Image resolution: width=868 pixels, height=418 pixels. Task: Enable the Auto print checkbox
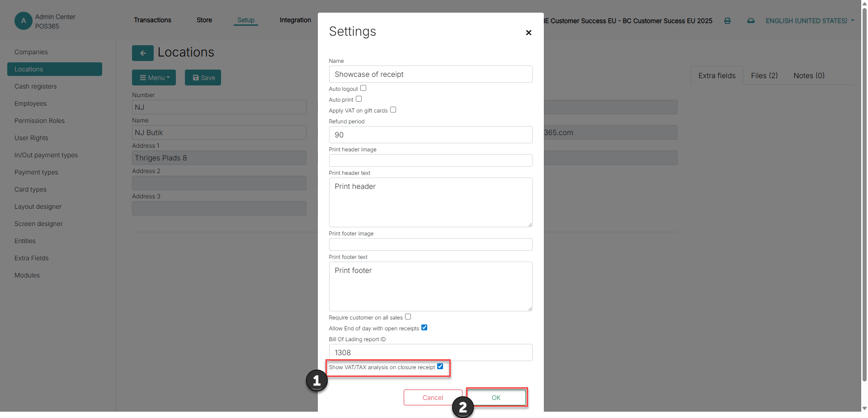[359, 99]
